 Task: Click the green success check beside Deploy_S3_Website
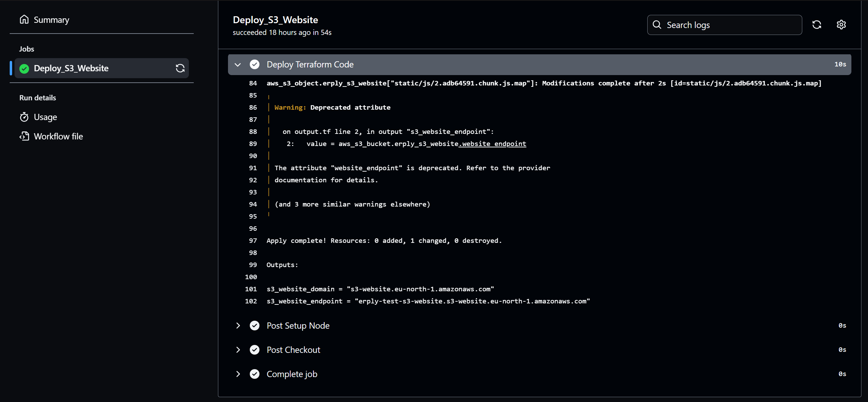coord(24,68)
